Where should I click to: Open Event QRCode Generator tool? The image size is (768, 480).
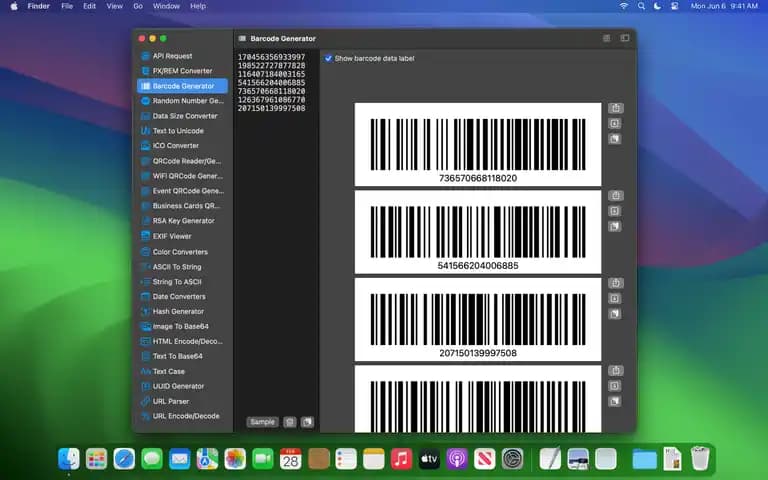point(182,191)
